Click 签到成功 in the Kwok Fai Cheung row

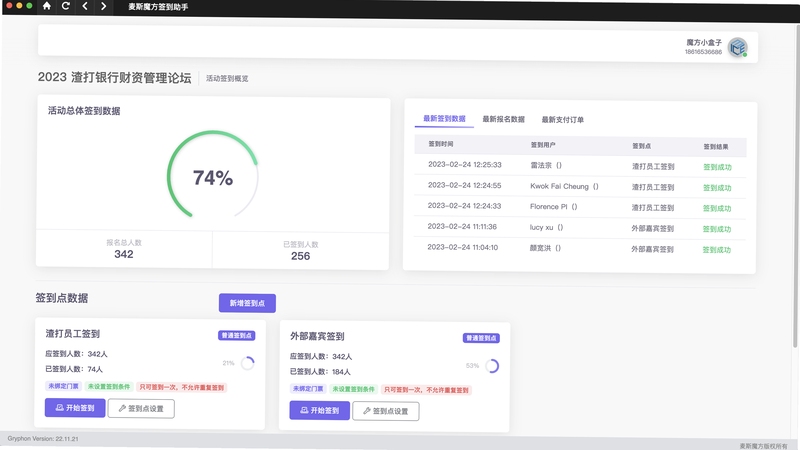pos(717,188)
